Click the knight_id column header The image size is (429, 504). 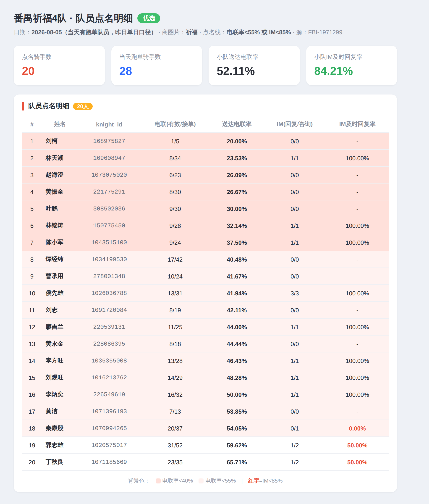point(109,124)
